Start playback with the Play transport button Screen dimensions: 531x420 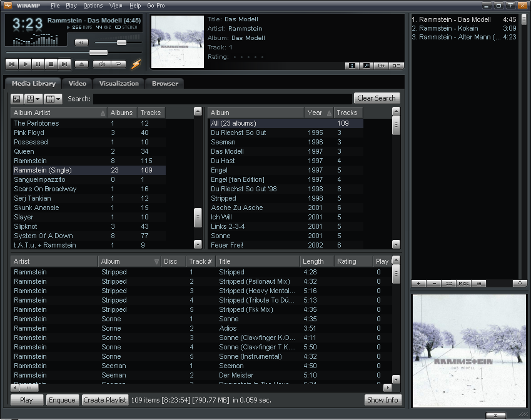point(25,64)
